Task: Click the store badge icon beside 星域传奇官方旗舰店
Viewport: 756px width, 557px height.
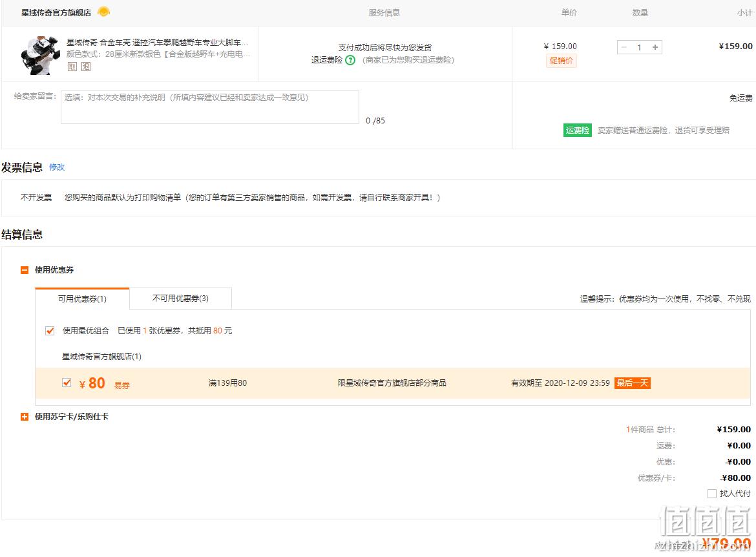Action: pyautogui.click(x=103, y=12)
